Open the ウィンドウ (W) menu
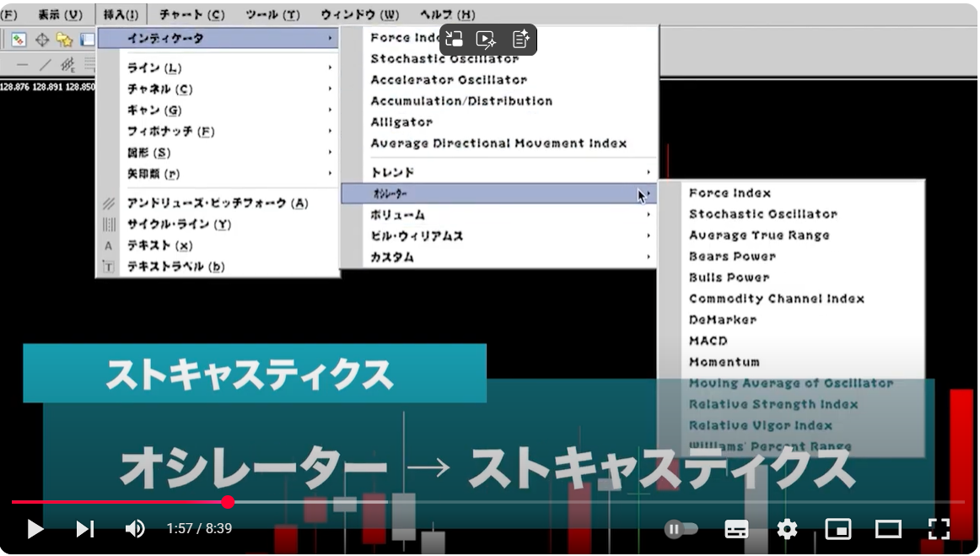This screenshot has width=980, height=556. tap(359, 14)
